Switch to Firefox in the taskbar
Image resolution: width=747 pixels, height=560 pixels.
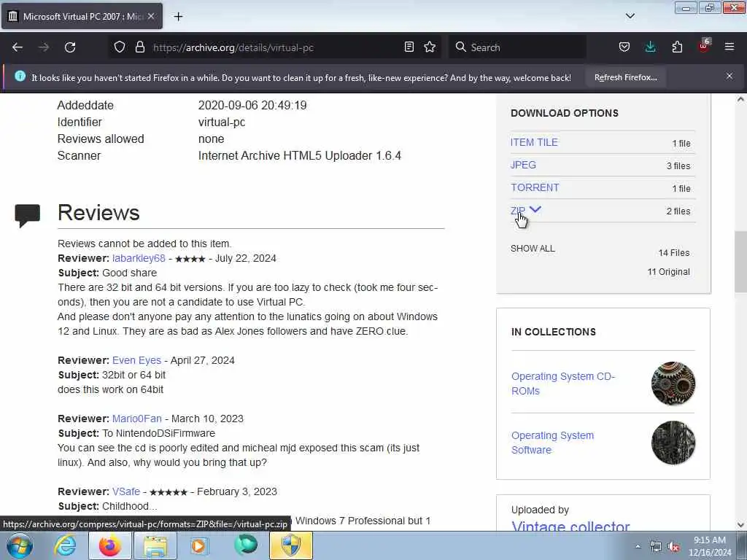[109, 545]
